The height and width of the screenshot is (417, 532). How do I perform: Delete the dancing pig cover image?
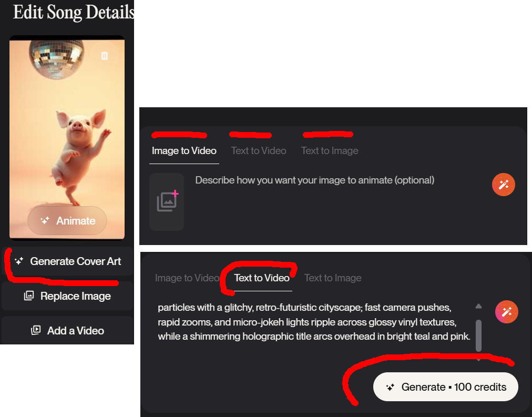[105, 56]
